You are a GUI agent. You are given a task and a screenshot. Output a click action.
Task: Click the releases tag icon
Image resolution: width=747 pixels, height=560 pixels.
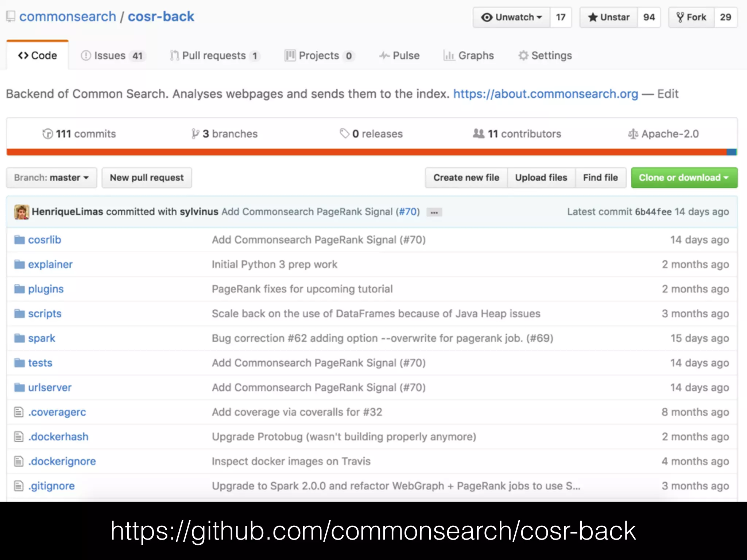(x=344, y=133)
